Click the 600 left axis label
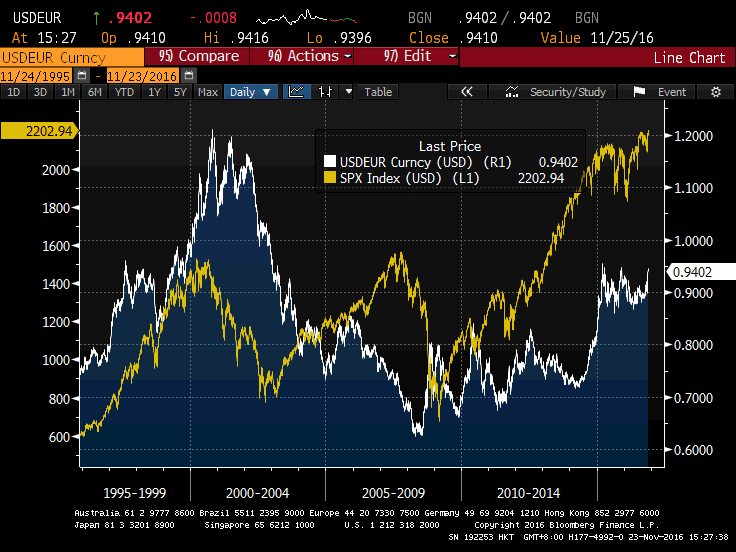This screenshot has height=552, width=736. [59, 437]
